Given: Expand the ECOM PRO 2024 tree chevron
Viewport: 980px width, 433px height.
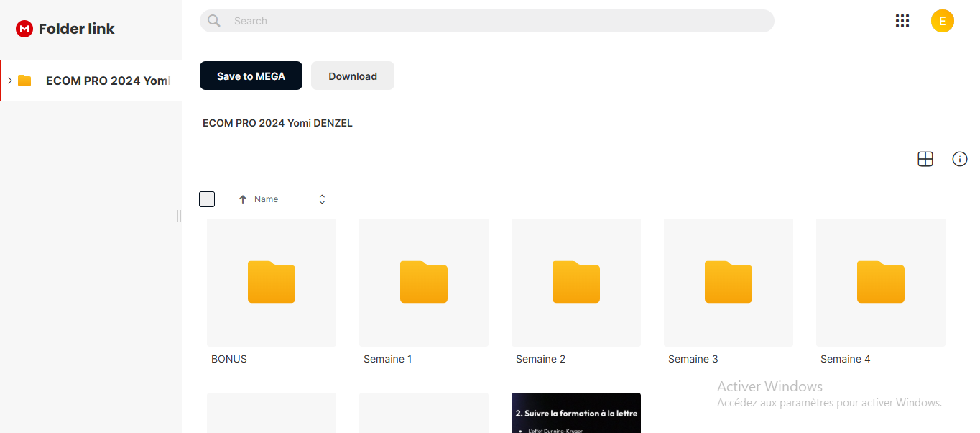Looking at the screenshot, I should coord(10,81).
